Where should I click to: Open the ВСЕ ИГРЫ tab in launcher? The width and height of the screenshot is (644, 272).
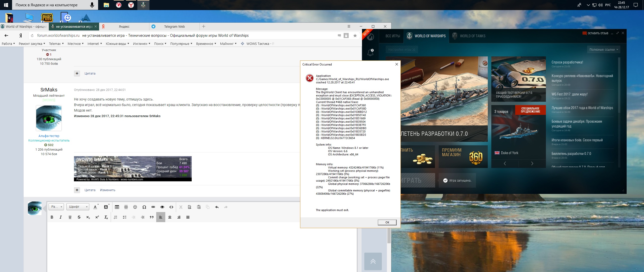(x=393, y=36)
